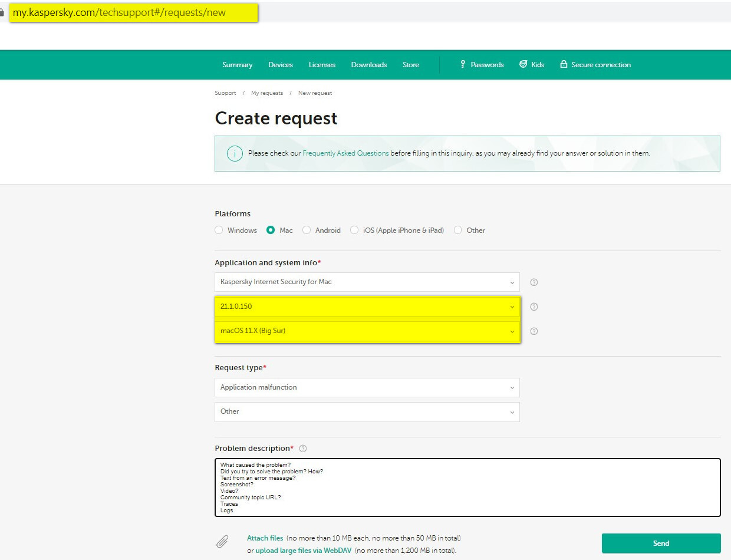This screenshot has height=560, width=731.
Task: Select the Windows platform radio button
Action: pos(219,230)
